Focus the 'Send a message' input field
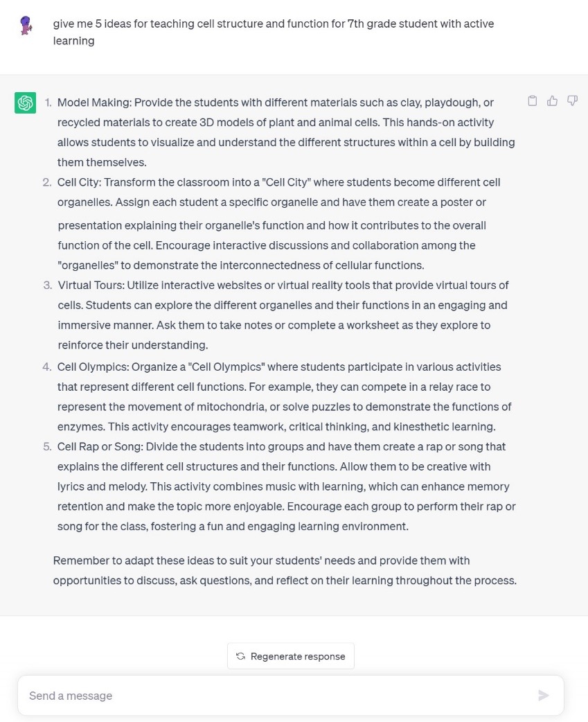 (277, 696)
